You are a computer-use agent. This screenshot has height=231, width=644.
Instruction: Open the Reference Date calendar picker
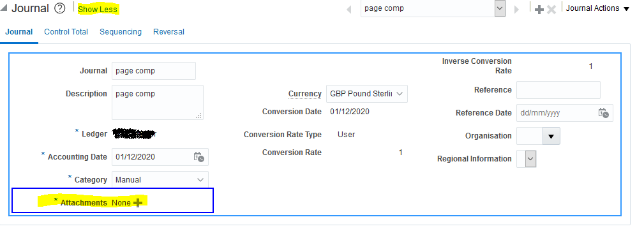tap(603, 113)
